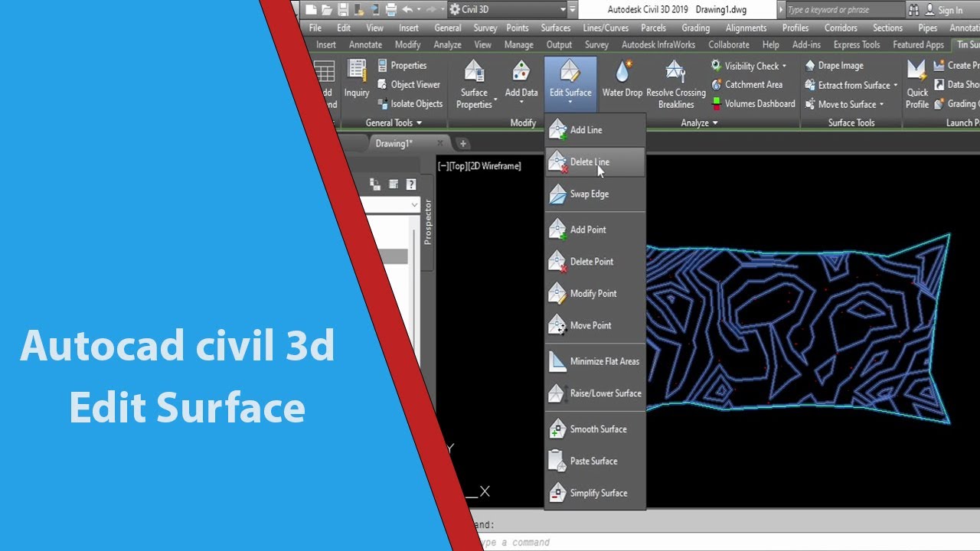Click the Water Drop tool icon
Image resolution: width=980 pixels, height=551 pixels.
click(622, 72)
